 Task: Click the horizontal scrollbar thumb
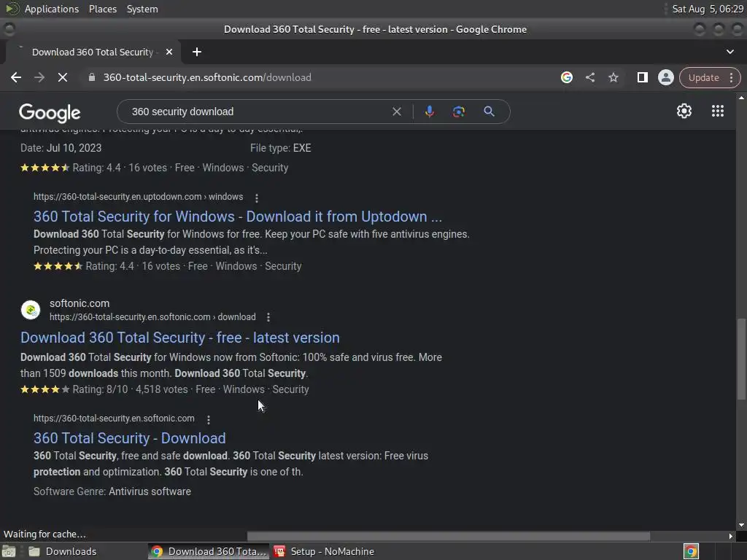449,536
